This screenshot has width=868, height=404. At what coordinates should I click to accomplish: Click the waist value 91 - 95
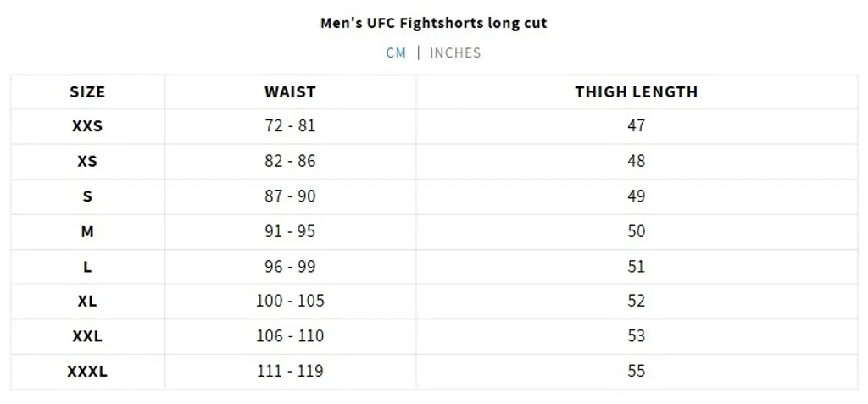point(290,231)
